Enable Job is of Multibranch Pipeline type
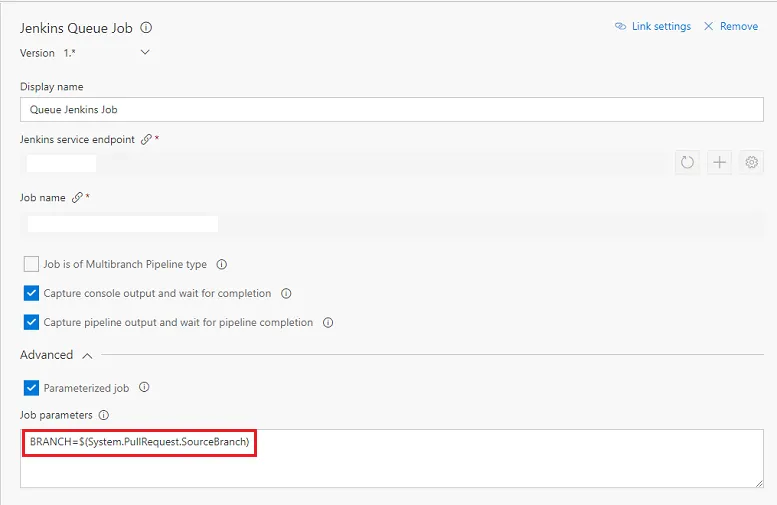 click(31, 264)
